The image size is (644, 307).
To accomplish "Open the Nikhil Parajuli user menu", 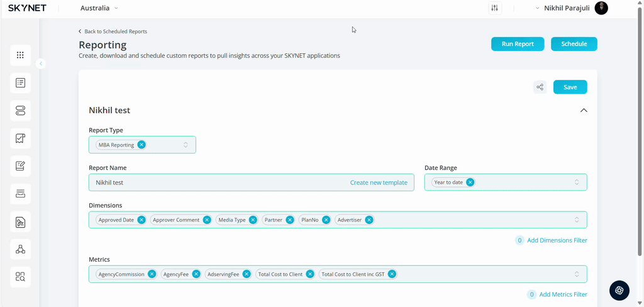I will [x=571, y=8].
